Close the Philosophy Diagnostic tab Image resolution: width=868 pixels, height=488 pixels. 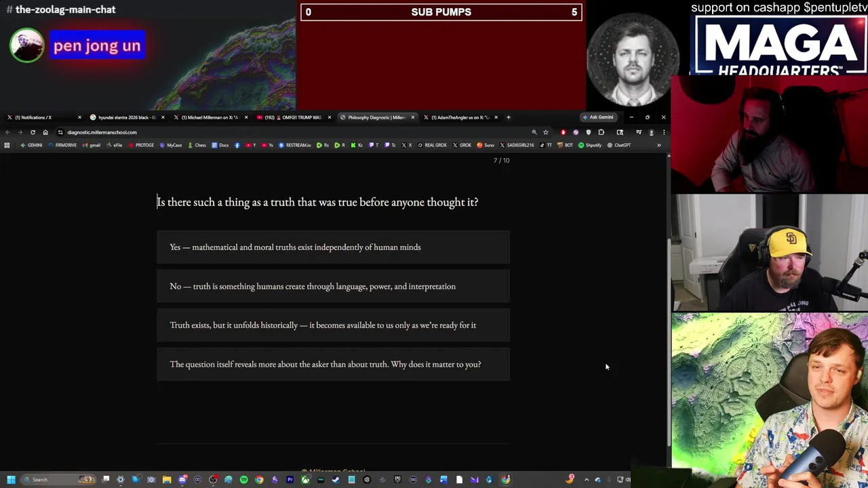coord(412,117)
